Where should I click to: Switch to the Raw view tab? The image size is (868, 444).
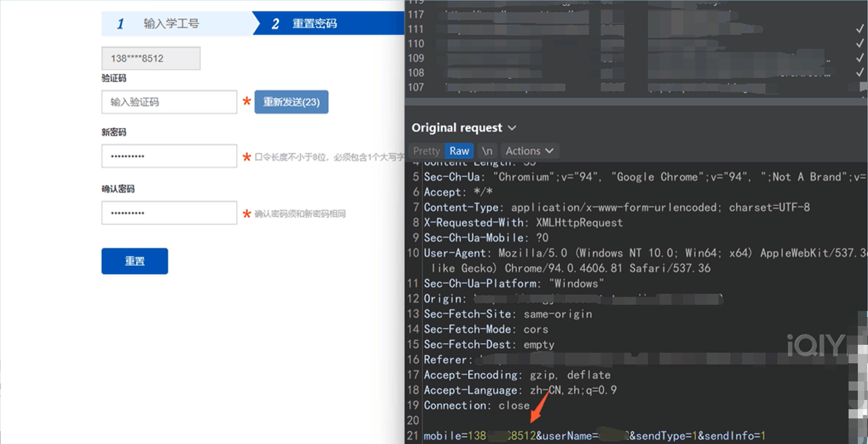point(459,151)
